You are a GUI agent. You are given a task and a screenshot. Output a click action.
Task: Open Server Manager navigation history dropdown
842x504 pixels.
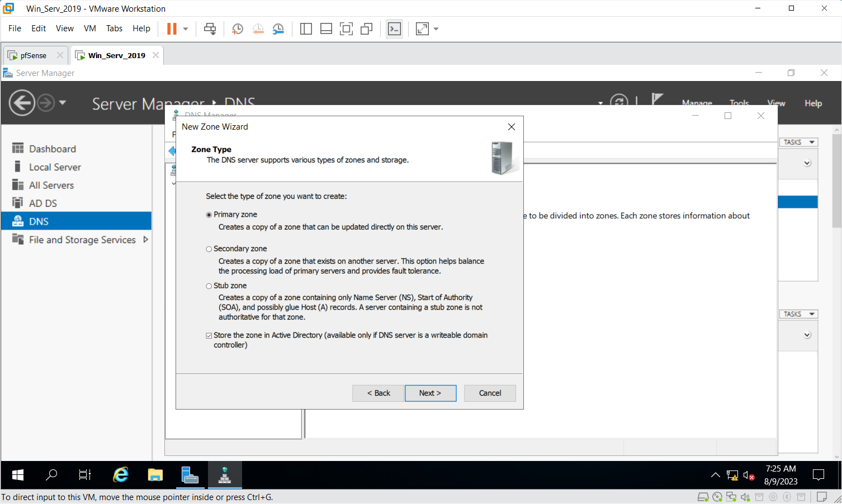[x=63, y=102]
